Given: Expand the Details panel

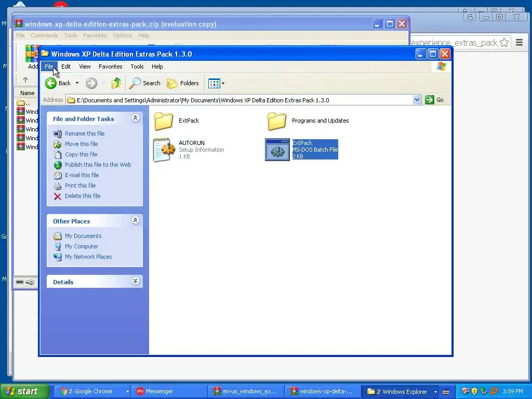Looking at the screenshot, I should pos(135,281).
